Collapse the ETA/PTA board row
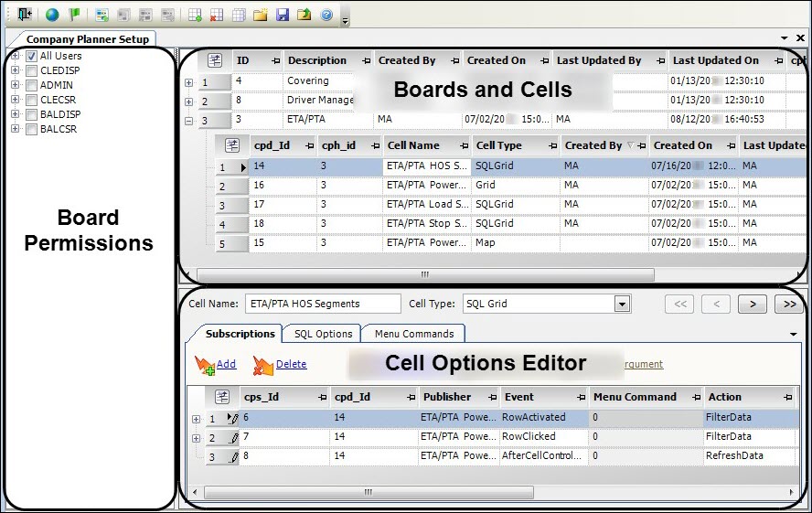Image resolution: width=812 pixels, height=513 pixels. [188, 121]
